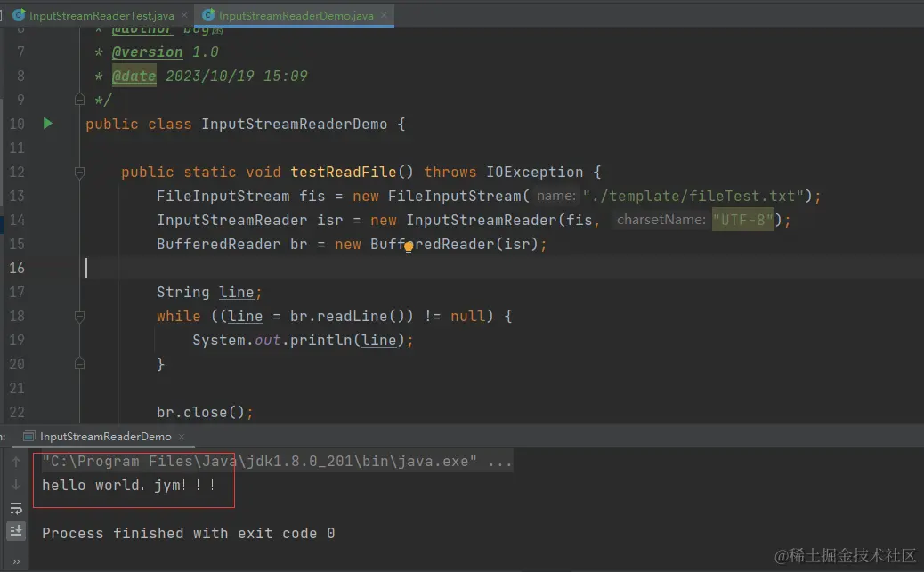Click the up arrow in the run toolbar
Image resolution: width=924 pixels, height=572 pixels.
[16, 462]
